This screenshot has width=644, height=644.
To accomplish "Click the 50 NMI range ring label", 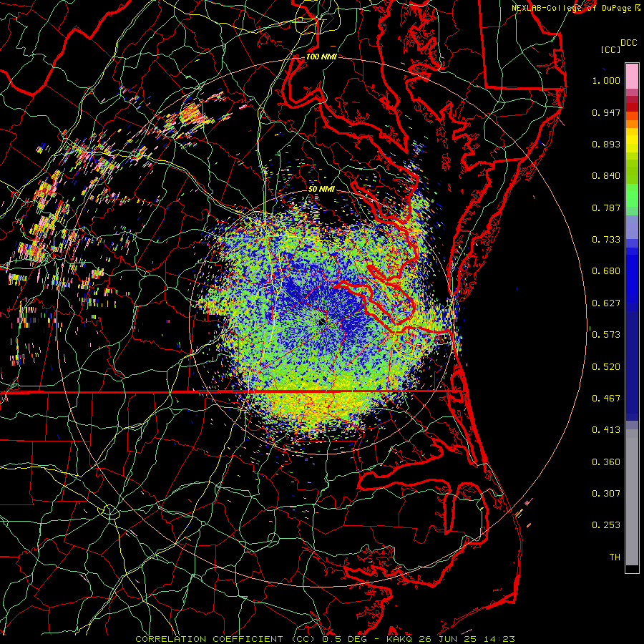I will tap(321, 189).
